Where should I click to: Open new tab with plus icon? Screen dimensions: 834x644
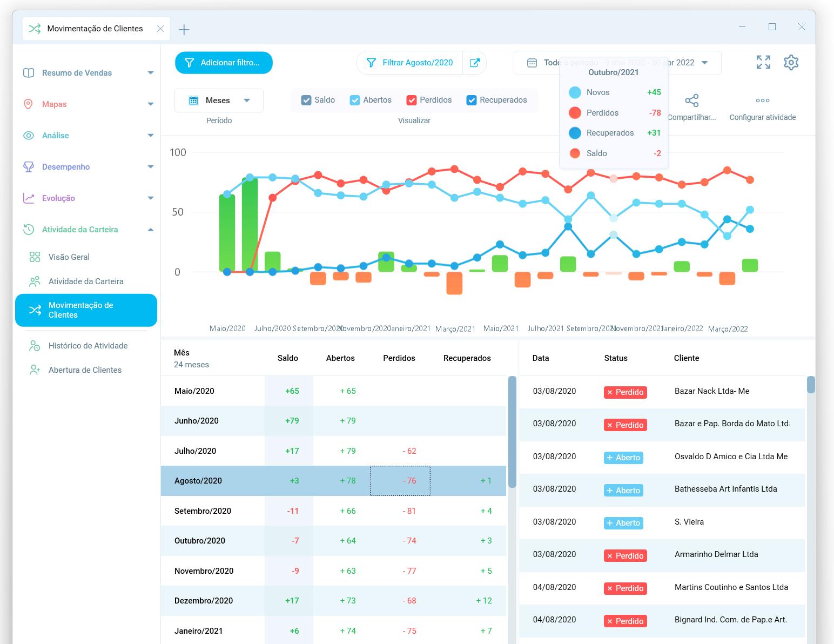pyautogui.click(x=184, y=30)
